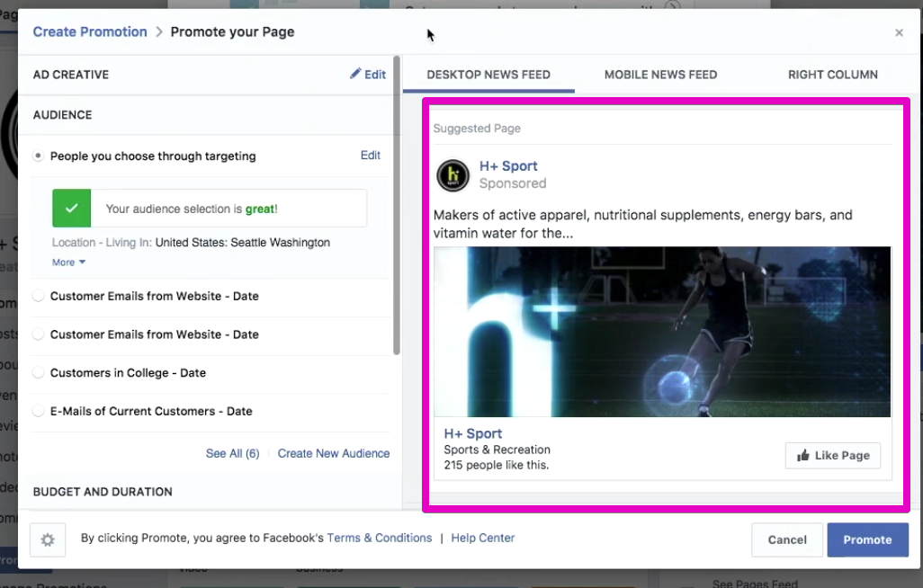The height and width of the screenshot is (588, 923).
Task: Click Create Promotion breadcrumb link
Action: pyautogui.click(x=90, y=31)
